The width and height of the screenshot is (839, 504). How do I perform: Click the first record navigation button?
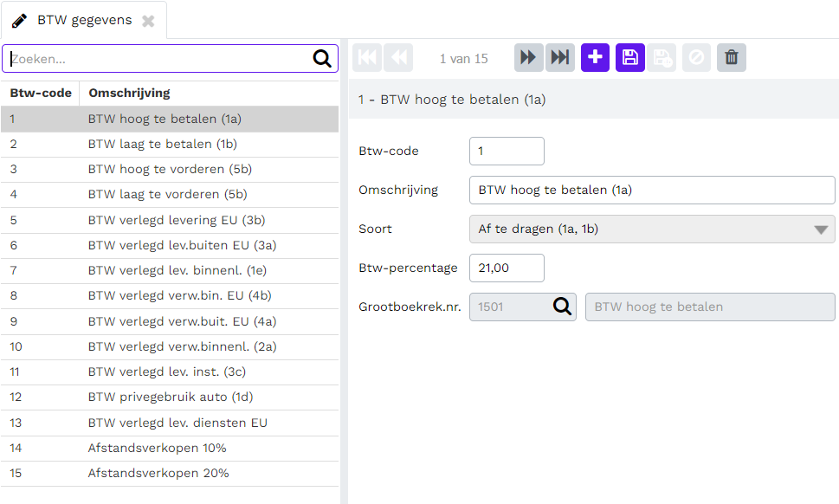[367, 57]
